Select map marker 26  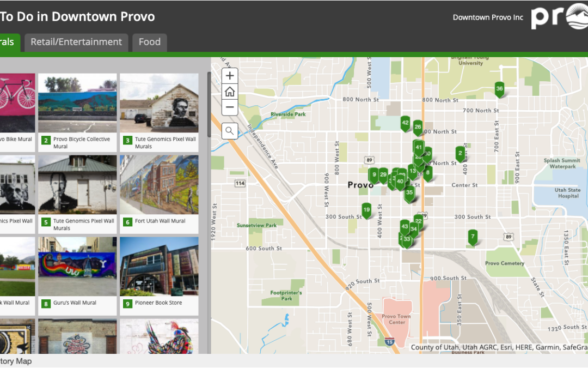pyautogui.click(x=418, y=128)
